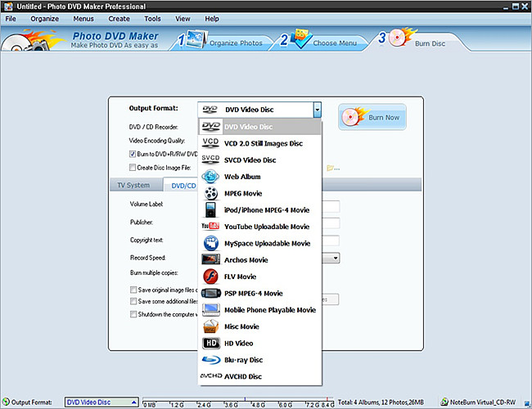Image resolution: width=532 pixels, height=409 pixels.
Task: Select VCD 2.0 Still Images Disc option
Action: coord(260,143)
